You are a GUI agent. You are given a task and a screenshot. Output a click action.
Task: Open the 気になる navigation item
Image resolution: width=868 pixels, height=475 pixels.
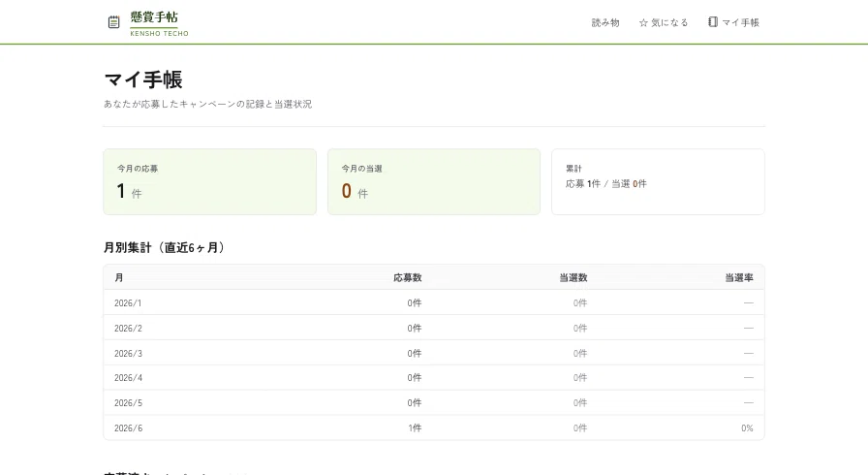(x=664, y=22)
